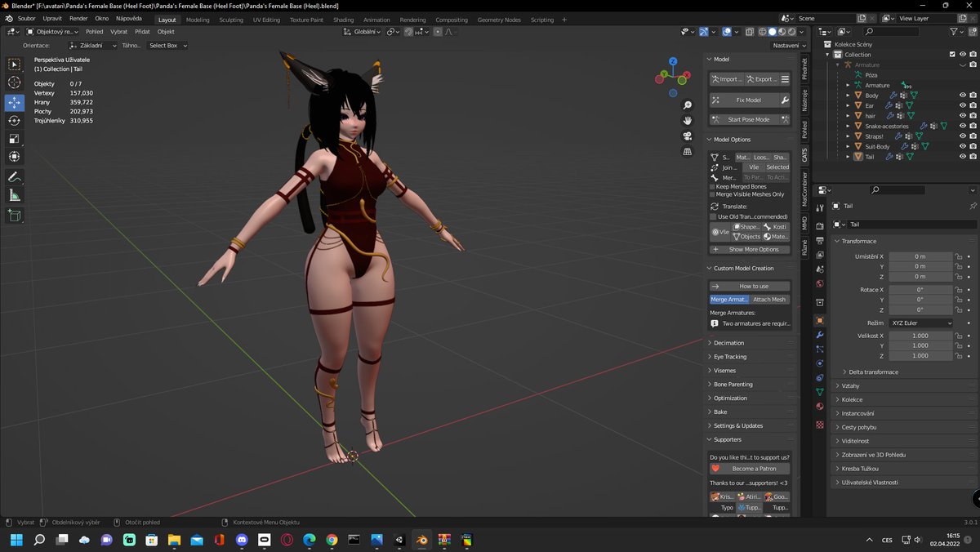Open the Soubor menu
The image size is (980, 552).
tap(25, 18)
